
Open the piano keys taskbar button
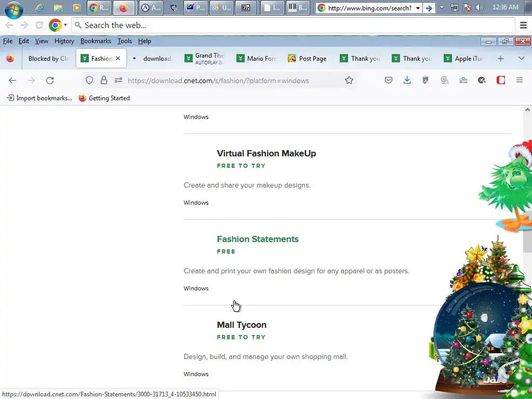click(x=298, y=8)
